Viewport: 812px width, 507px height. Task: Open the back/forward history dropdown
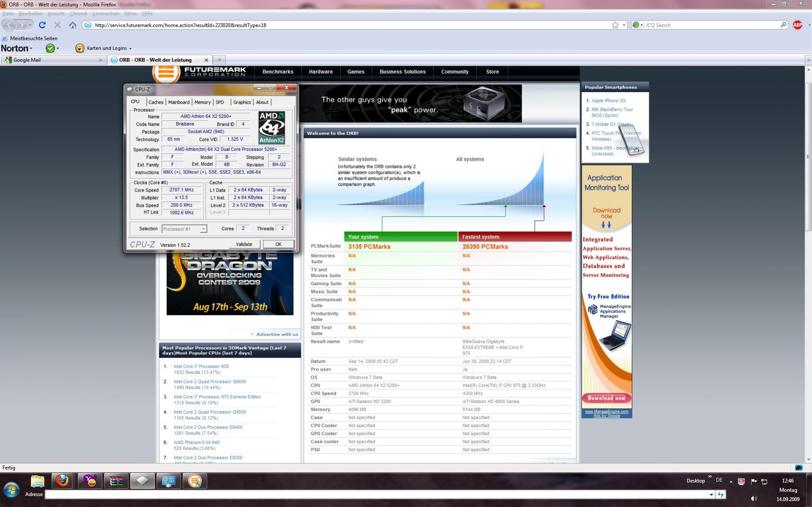click(x=30, y=25)
